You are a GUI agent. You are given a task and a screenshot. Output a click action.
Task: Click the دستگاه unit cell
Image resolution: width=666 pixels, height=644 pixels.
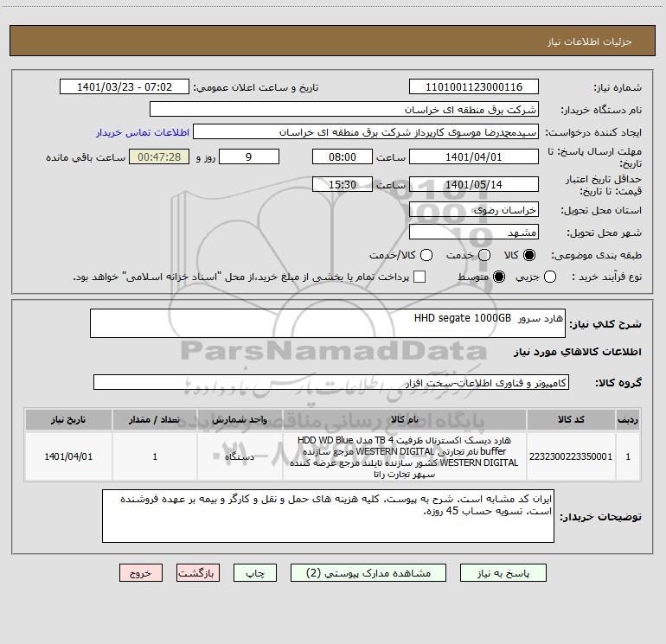[240, 456]
